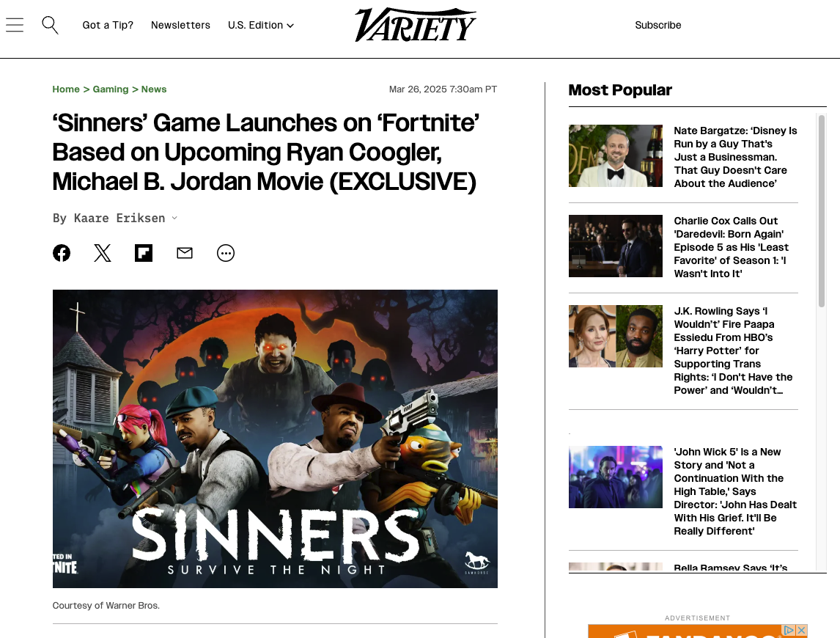
Task: Go to Home breadcrumb
Action: point(66,89)
